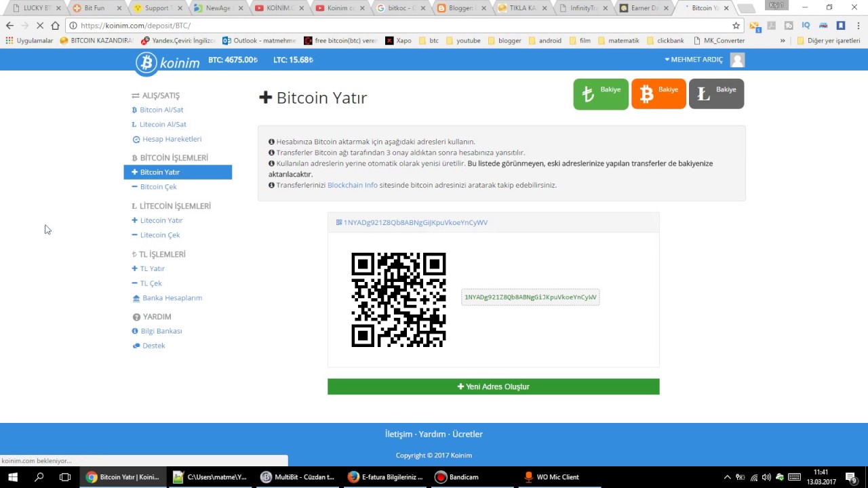868x488 pixels.
Task: Open the İletişim footer link
Action: point(399,434)
